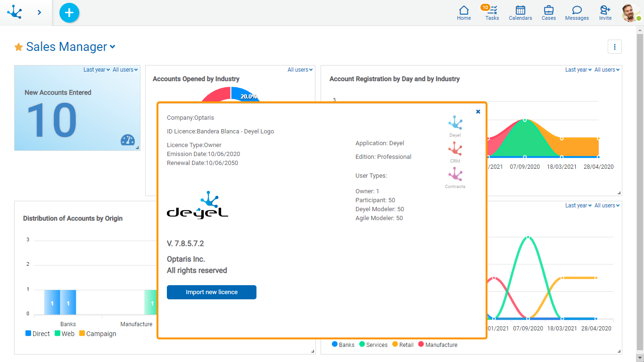Toggle the Web series in chart legend
Screen dimensions: 644x362
point(65,334)
